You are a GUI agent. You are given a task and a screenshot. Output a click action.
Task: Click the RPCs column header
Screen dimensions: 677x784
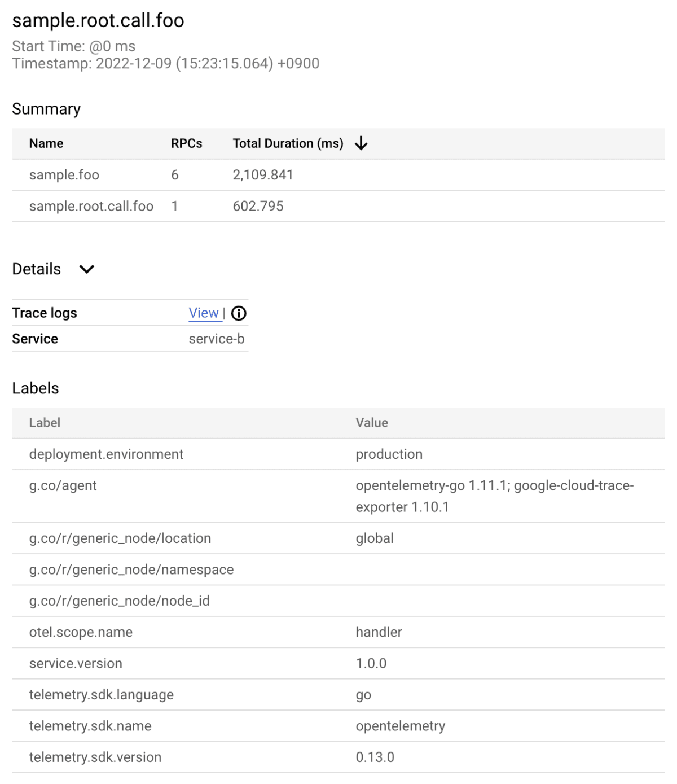click(x=187, y=143)
